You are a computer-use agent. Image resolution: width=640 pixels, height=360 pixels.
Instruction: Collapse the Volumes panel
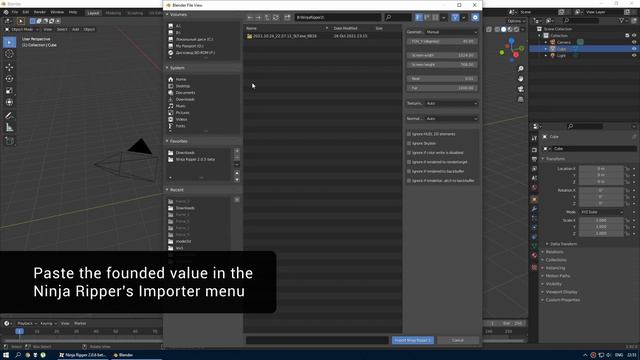pos(167,14)
